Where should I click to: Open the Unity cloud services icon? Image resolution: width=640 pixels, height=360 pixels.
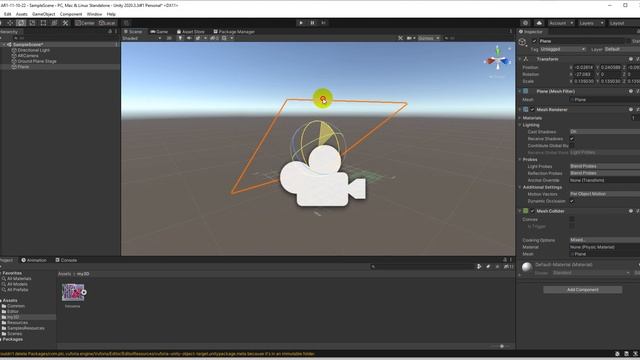pos(539,23)
